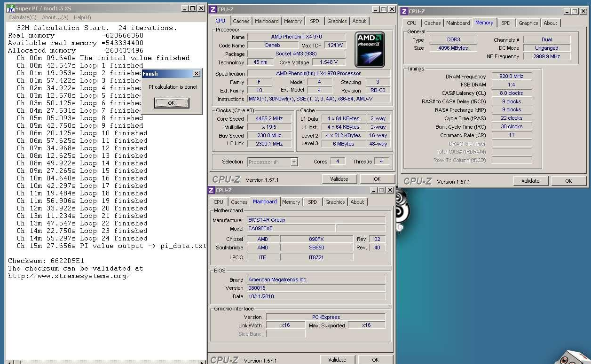
Task: Click the HT Link value 2300.1 MHz
Action: [x=269, y=144]
